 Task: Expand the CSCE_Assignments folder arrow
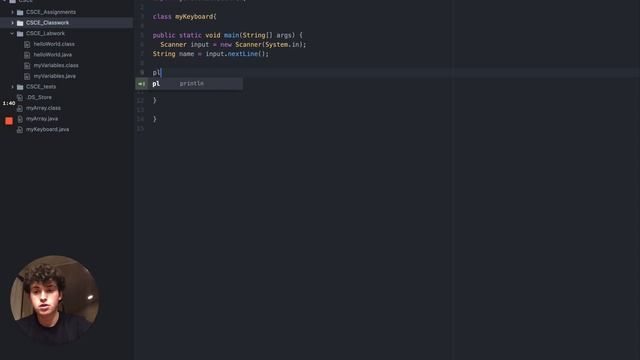coord(12,12)
